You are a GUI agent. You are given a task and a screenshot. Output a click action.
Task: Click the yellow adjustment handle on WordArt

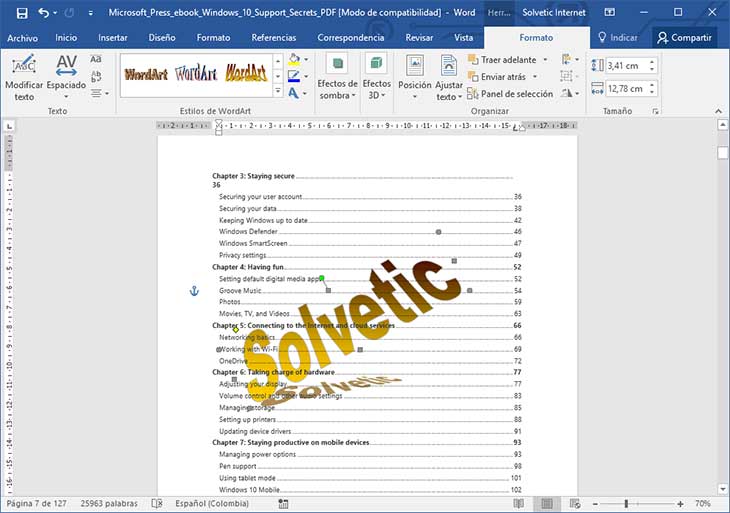coord(236,330)
